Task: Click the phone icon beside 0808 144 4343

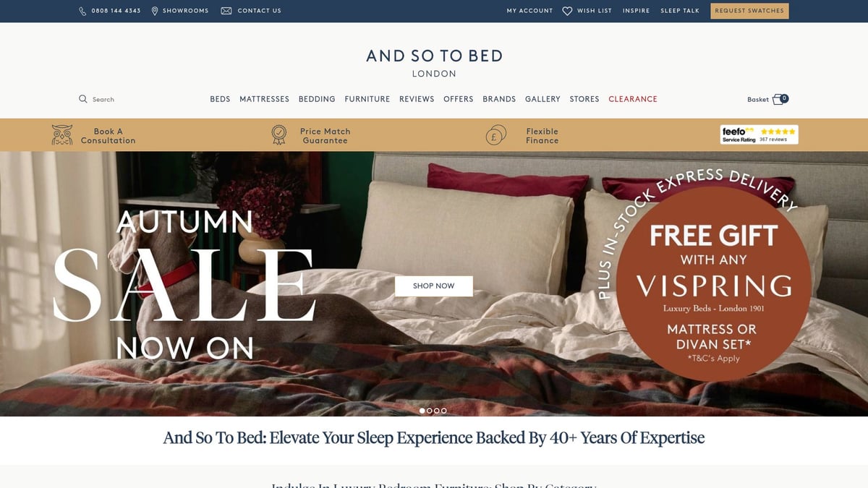Action: 82,11
